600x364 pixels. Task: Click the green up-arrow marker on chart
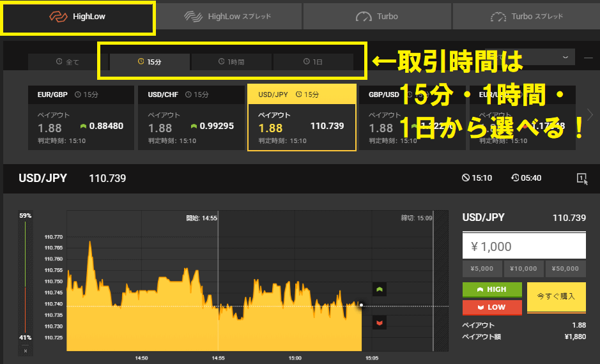point(379,290)
